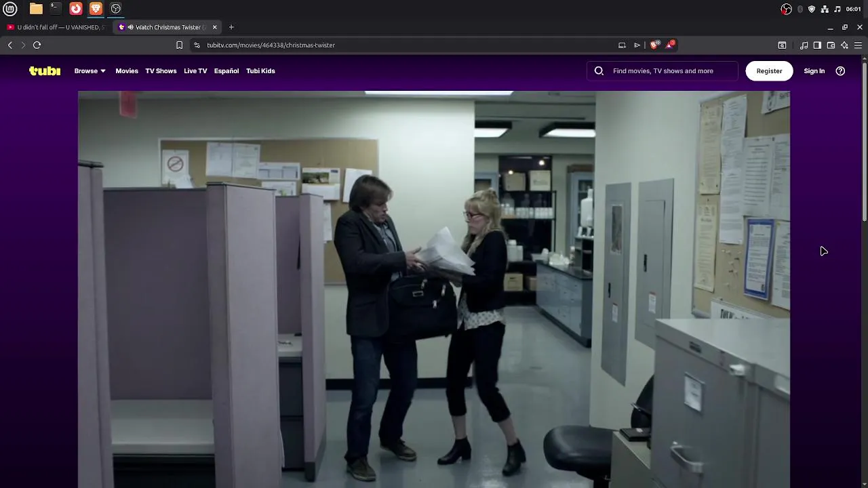Click the page vertical scrollbar thumb
Screen dimensions: 868x488
pyautogui.click(x=864, y=141)
